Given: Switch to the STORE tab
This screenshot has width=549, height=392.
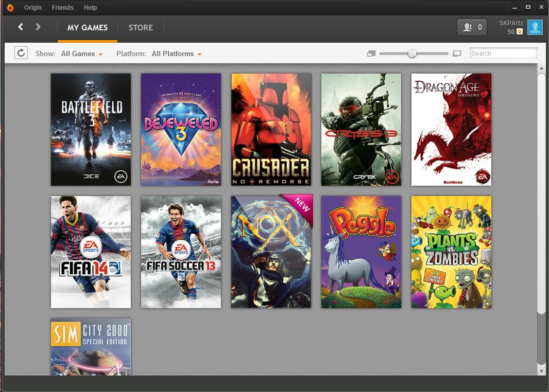Looking at the screenshot, I should point(141,28).
